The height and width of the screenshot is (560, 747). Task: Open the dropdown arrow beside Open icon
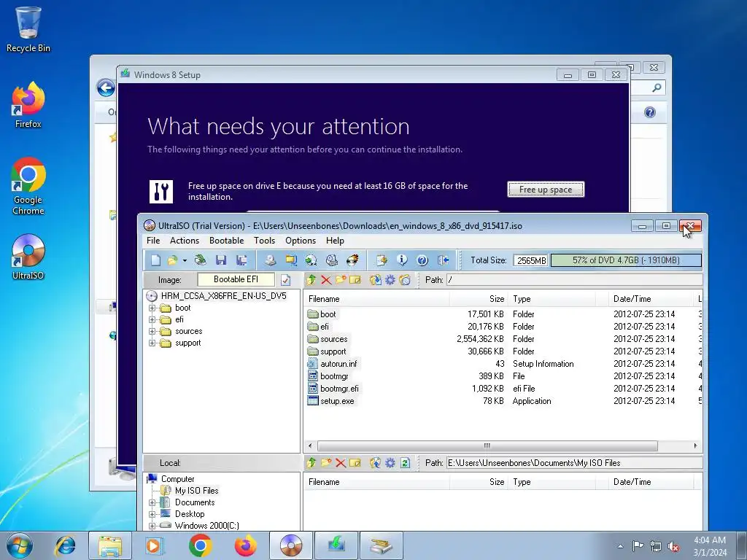(185, 260)
